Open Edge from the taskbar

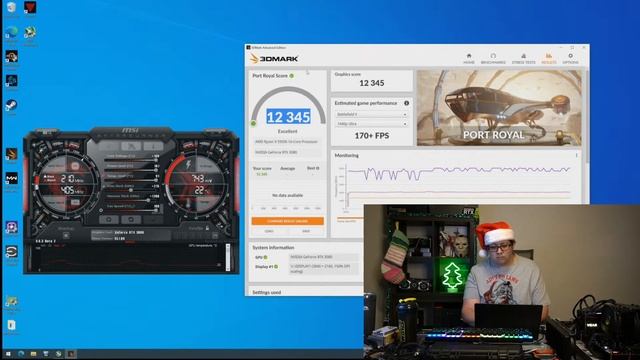(21, 354)
